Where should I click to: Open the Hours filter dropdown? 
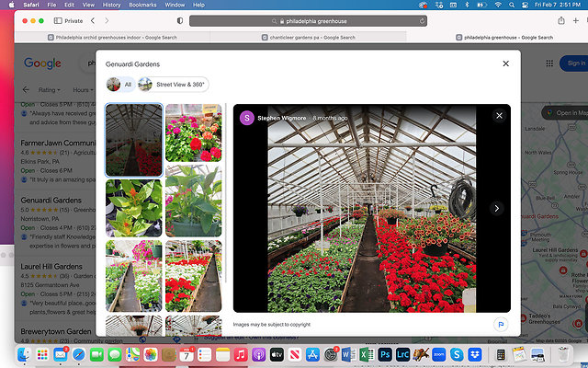point(83,90)
